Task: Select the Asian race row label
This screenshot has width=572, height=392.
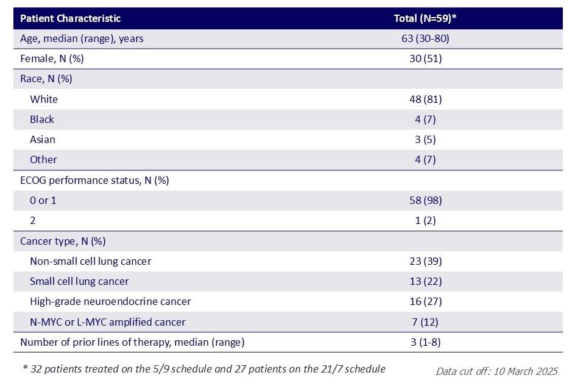Action: pyautogui.click(x=43, y=139)
